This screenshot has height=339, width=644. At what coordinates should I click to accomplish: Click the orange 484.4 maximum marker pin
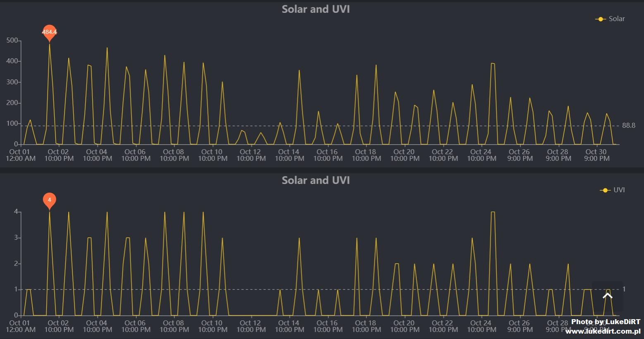point(49,32)
